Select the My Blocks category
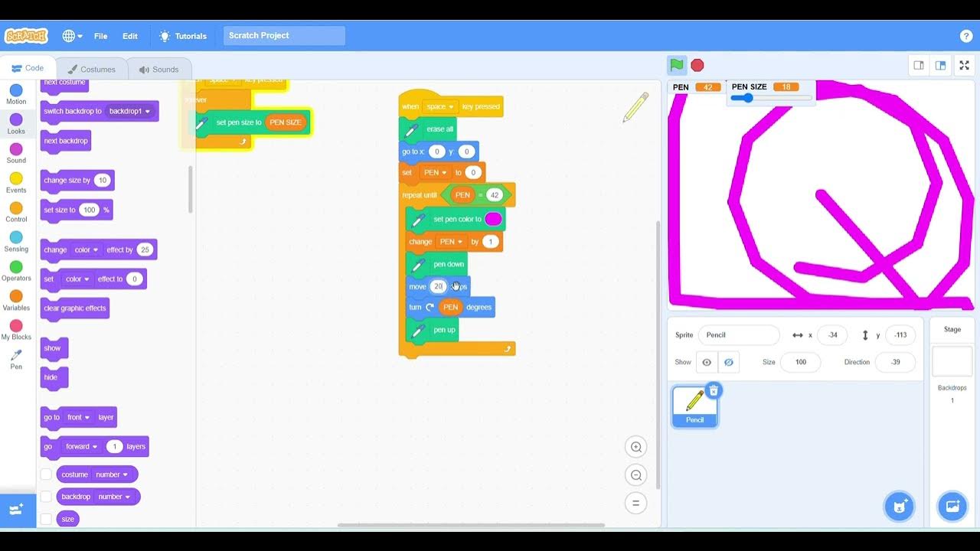This screenshot has width=980, height=551. (16, 330)
